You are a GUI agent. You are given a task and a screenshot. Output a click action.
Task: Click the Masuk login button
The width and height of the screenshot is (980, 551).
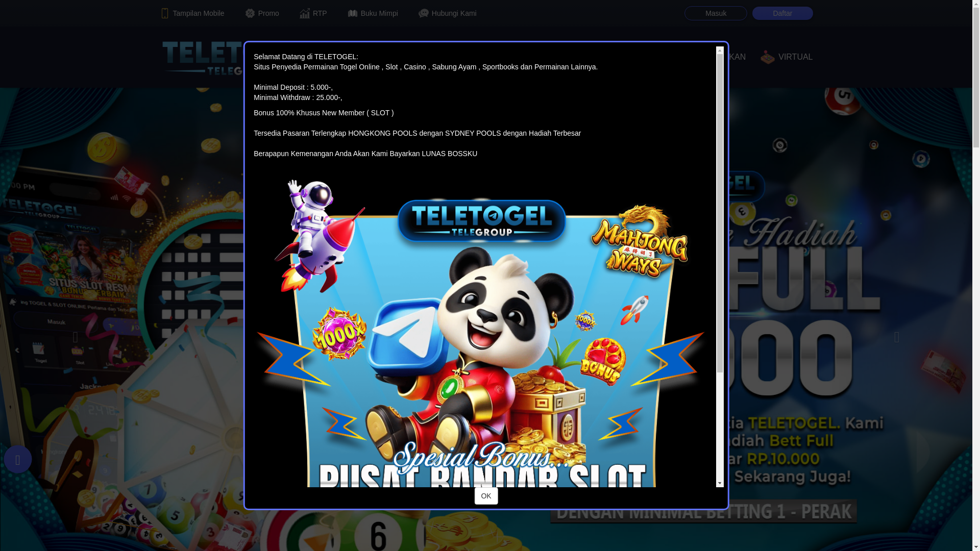coord(716,13)
